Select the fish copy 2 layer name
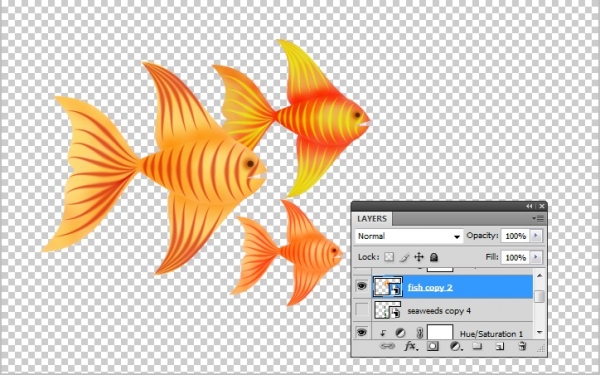Screen dimensions: 600x375 point(430,287)
